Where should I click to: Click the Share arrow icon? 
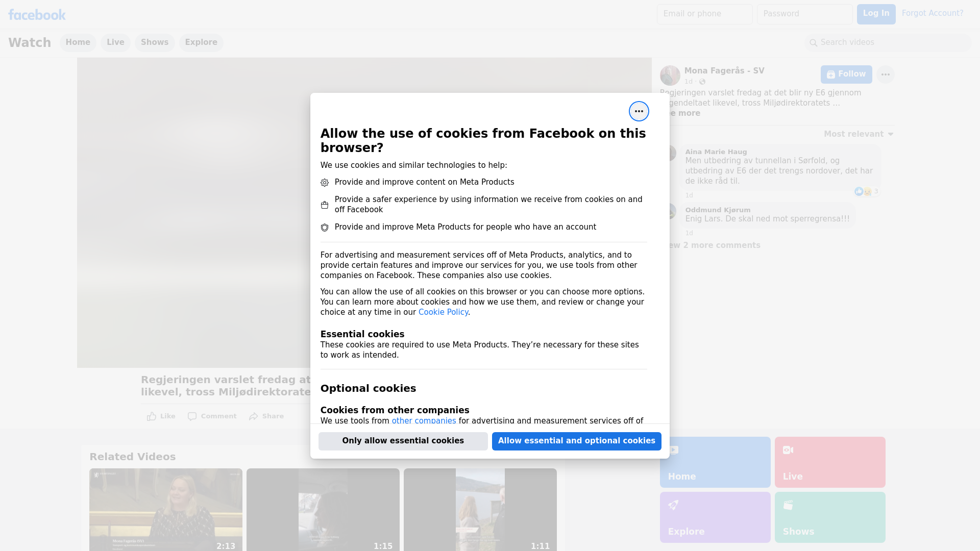pyautogui.click(x=254, y=416)
